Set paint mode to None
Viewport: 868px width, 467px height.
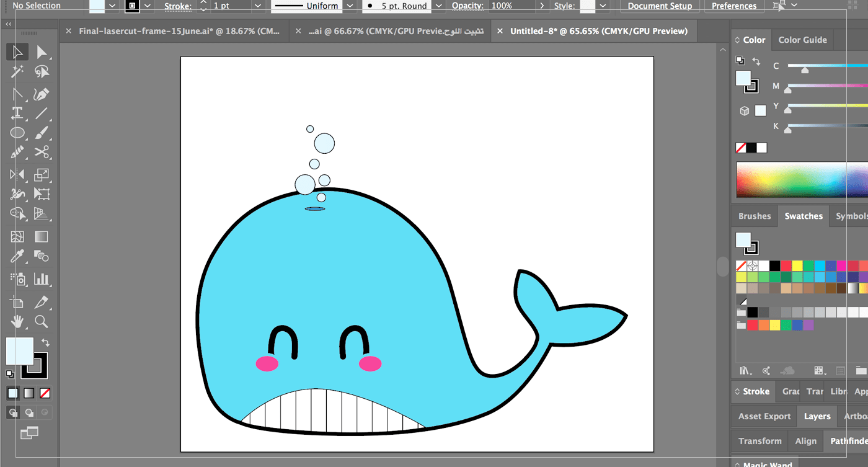coord(45,393)
